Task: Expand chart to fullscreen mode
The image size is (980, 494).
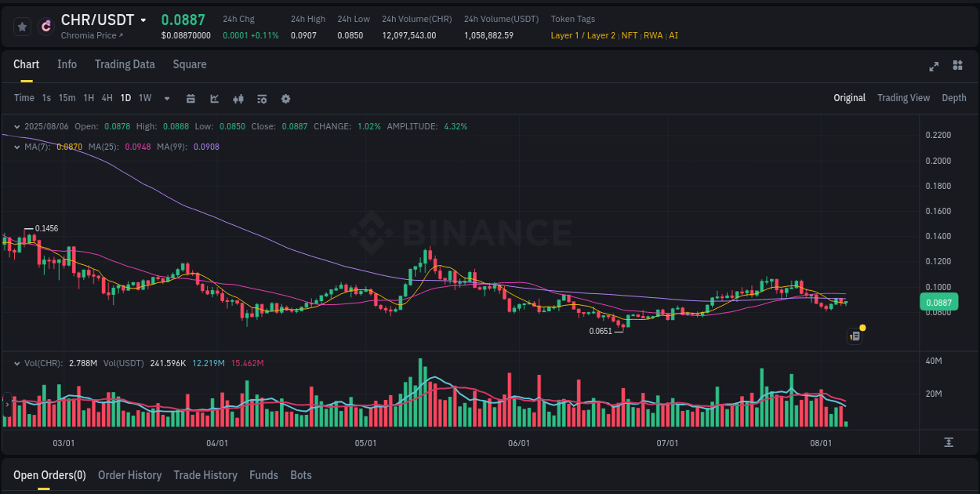Action: pyautogui.click(x=933, y=67)
